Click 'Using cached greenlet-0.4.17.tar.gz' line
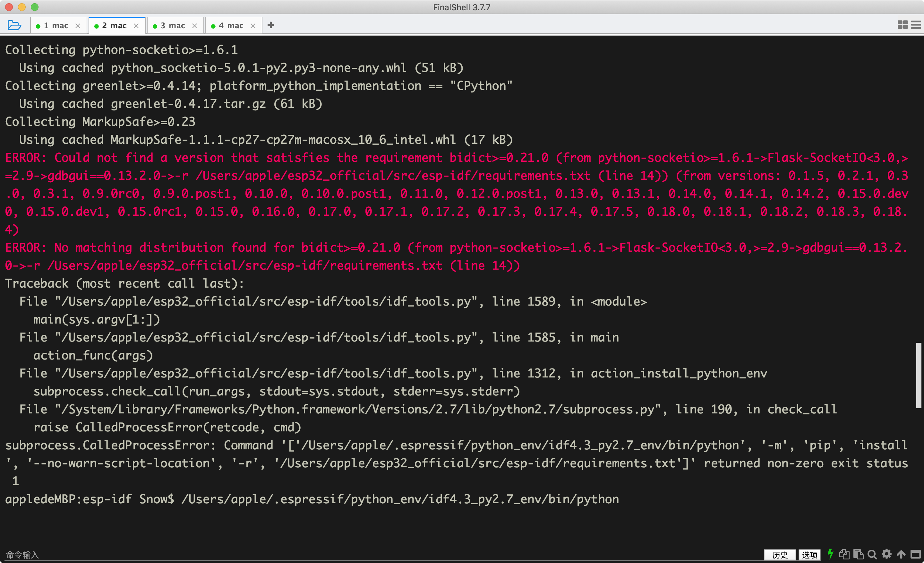The width and height of the screenshot is (924, 563). coord(171,104)
